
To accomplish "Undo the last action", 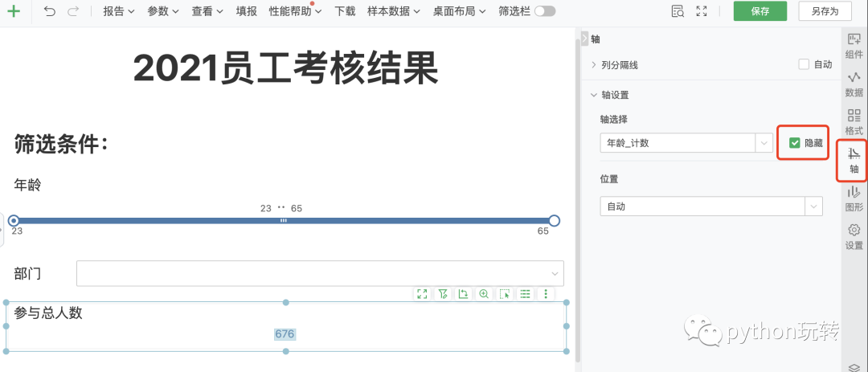I will (x=50, y=11).
